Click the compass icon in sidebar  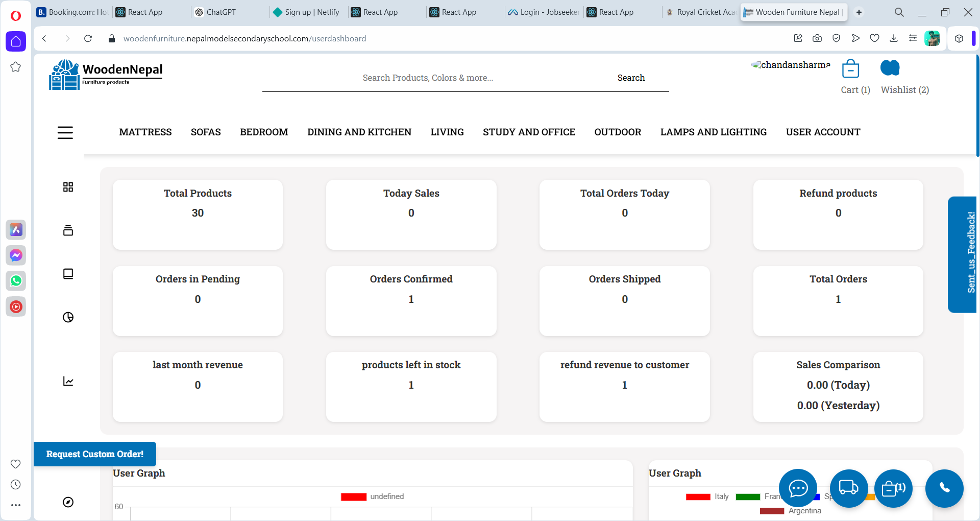68,502
